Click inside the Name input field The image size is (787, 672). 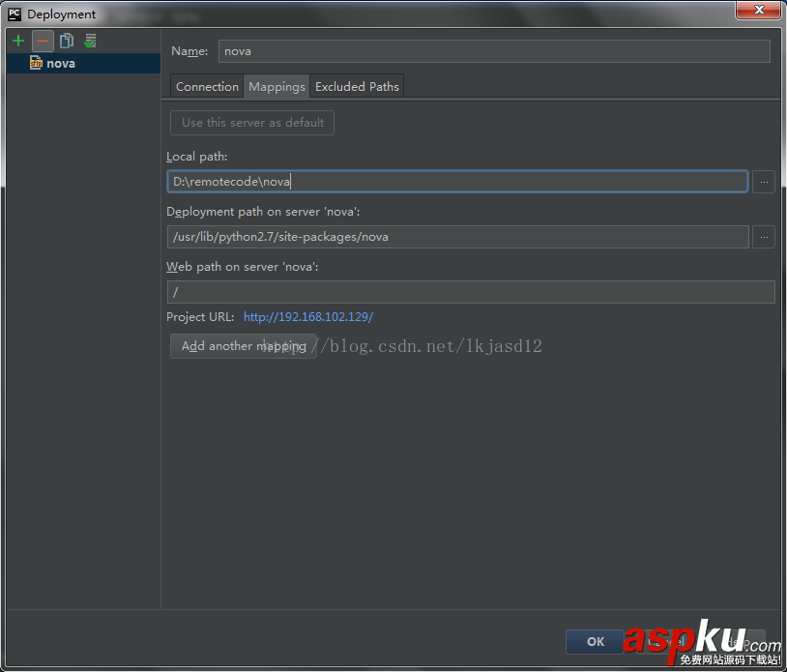[x=493, y=50]
